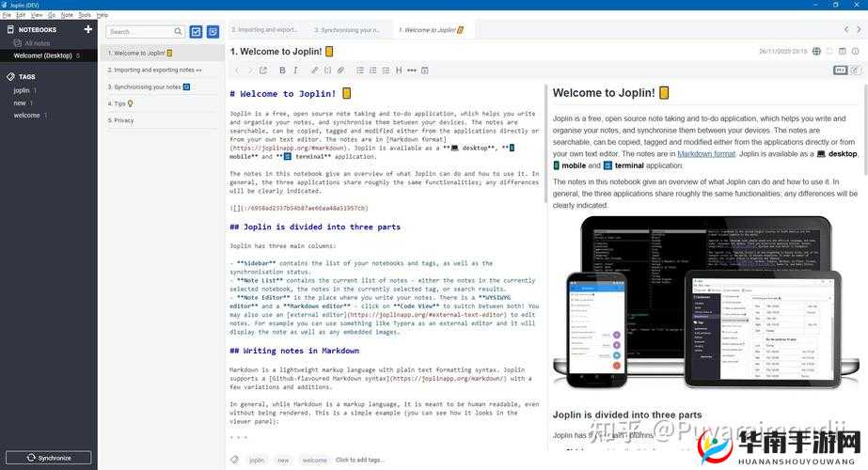Image resolution: width=868 pixels, height=470 pixels.
Task: Insert code block icon
Action: (327, 70)
